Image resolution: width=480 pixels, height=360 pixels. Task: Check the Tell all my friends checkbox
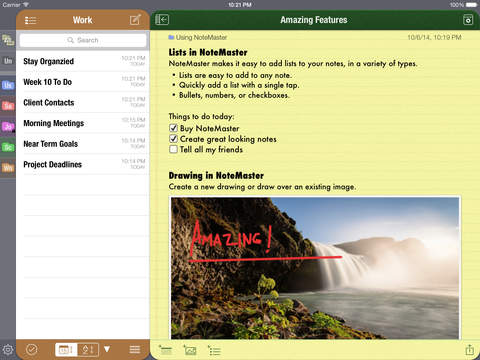tap(173, 149)
